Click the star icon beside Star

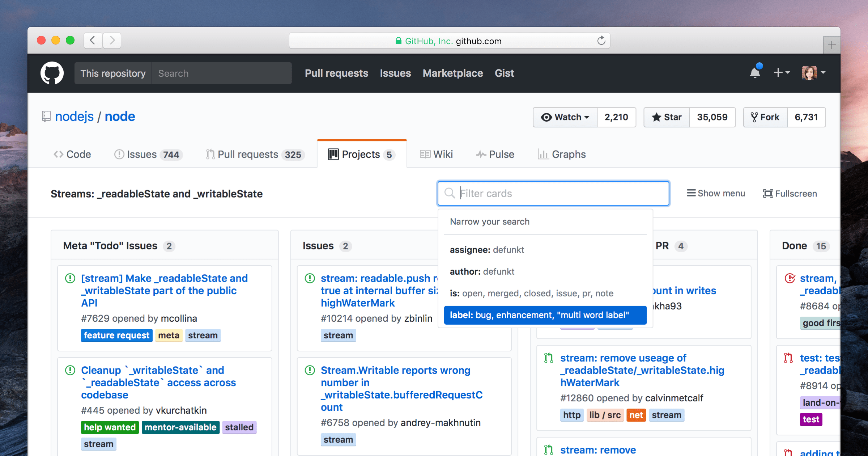656,117
